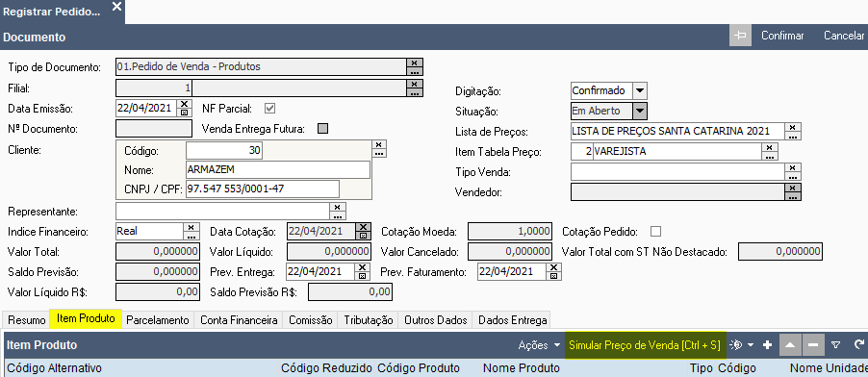Open the Parcelamento tab
Screen dimensions: 868x377
158,320
